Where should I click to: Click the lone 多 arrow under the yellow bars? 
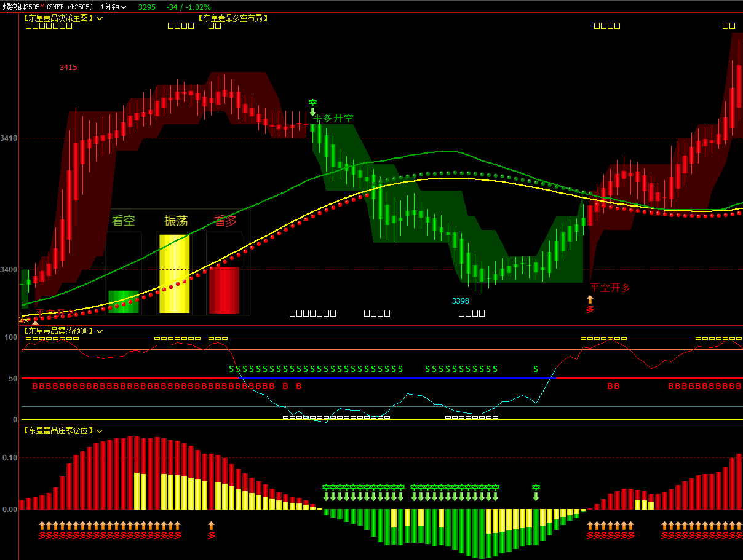pos(211,530)
